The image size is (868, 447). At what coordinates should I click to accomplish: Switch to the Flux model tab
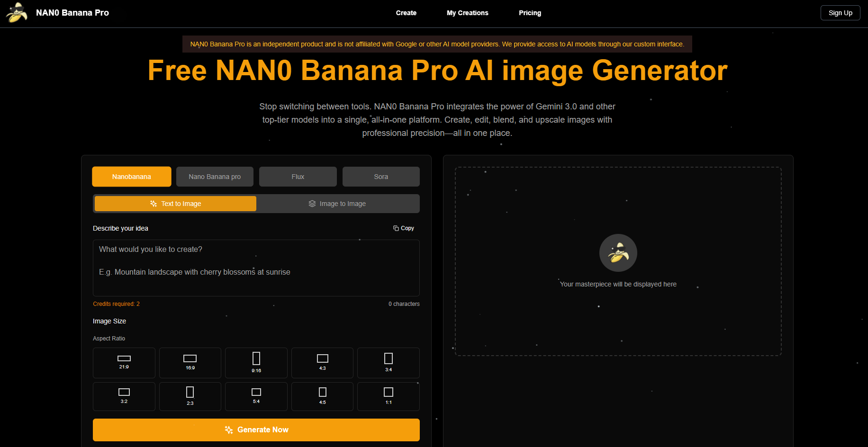(298, 176)
